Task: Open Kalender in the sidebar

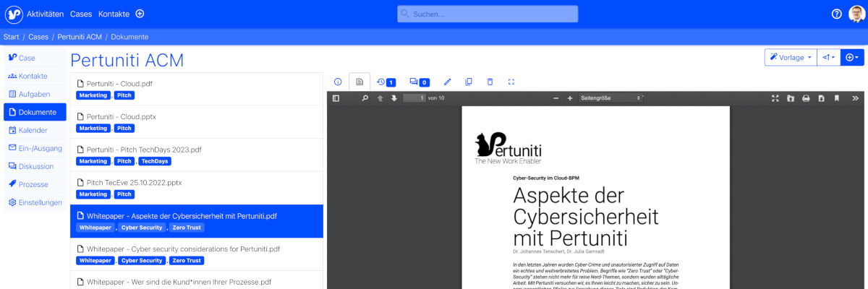Action: click(x=35, y=130)
